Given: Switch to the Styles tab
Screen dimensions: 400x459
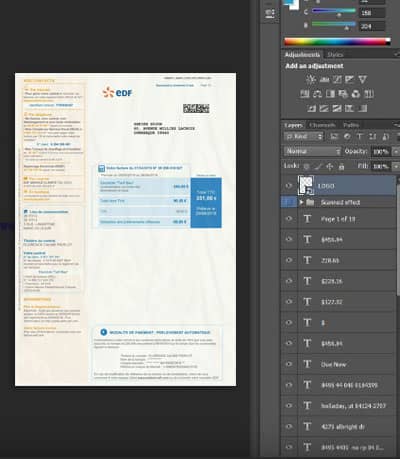Looking at the screenshot, I should 335,55.
